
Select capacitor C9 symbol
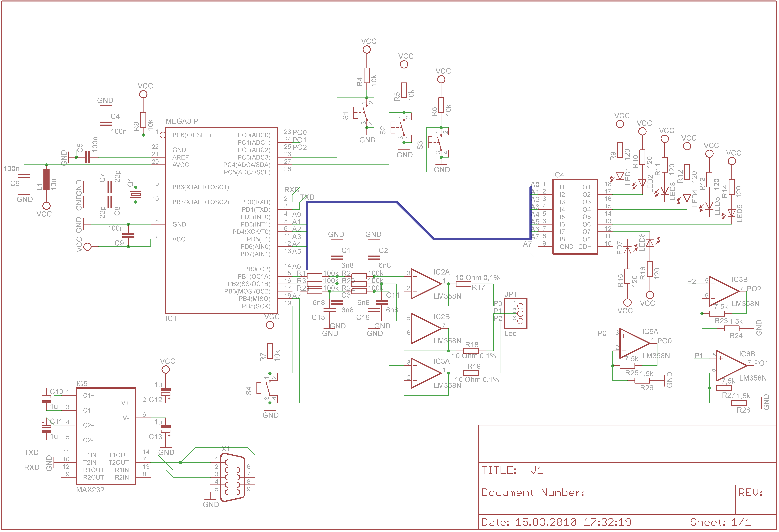pyautogui.click(x=128, y=236)
